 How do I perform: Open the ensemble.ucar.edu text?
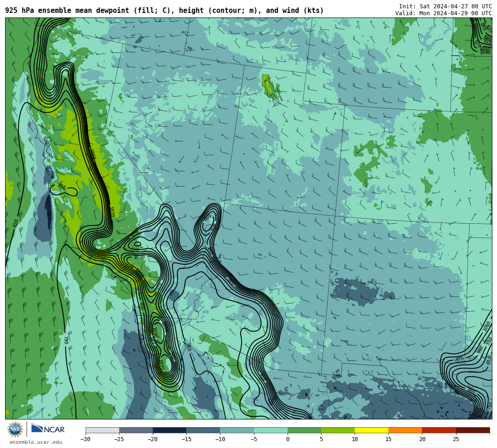coord(36,442)
